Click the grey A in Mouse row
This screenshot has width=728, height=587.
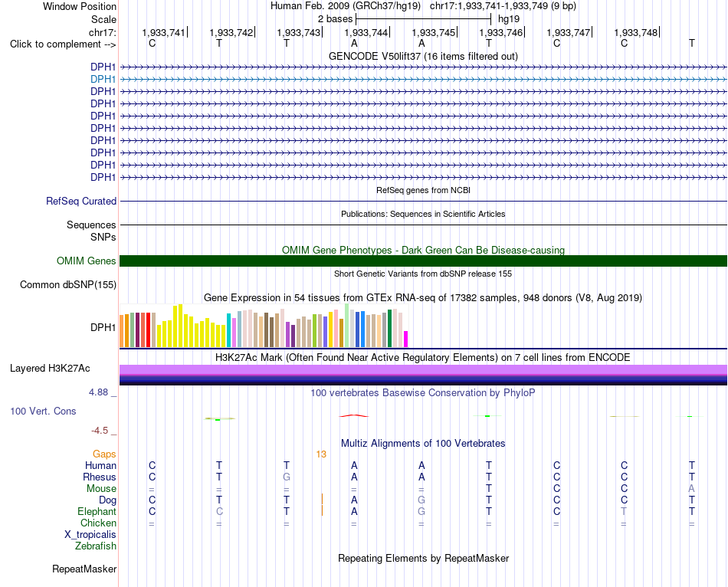[691, 489]
